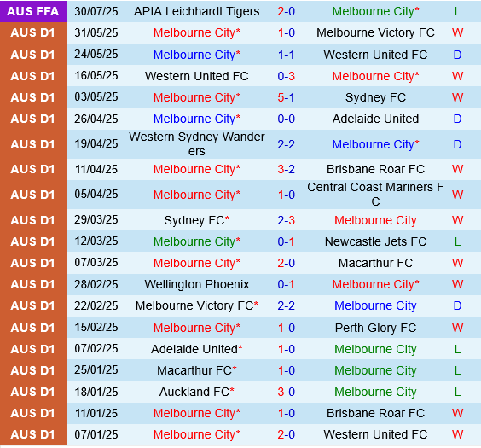The width and height of the screenshot is (481, 448).
Task: Open Sydney FC on the 03/05/25 row
Action: [x=375, y=97]
